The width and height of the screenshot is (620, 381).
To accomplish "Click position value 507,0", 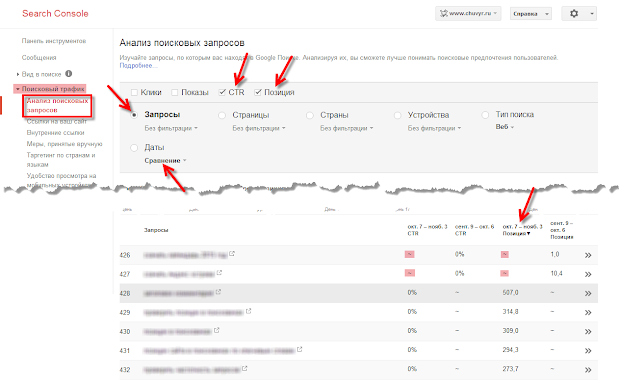I will (510, 293).
